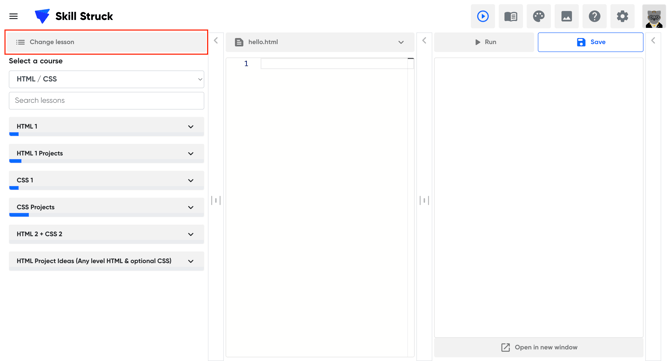The height and width of the screenshot is (361, 670).
Task: Open the help question mark icon
Action: 594,16
